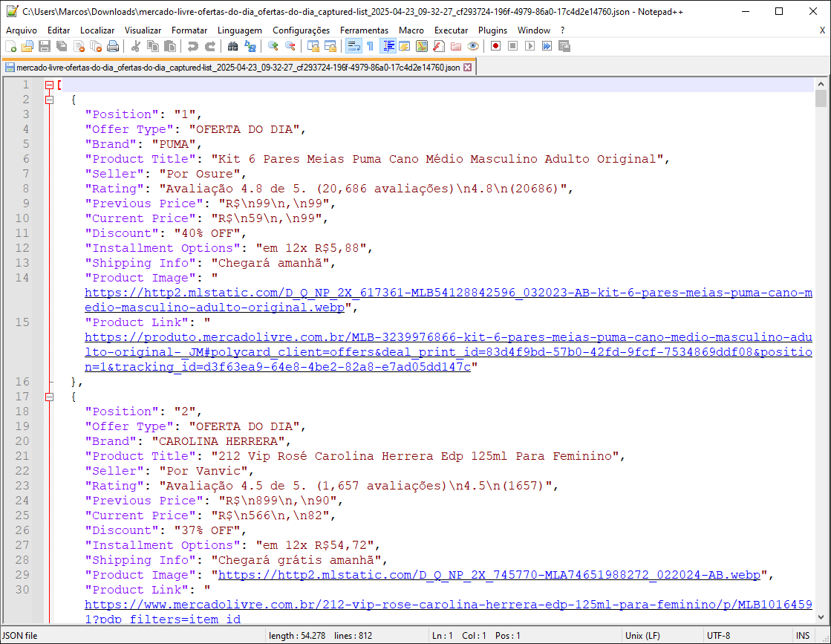Close the JSON tab with its red X
This screenshot has height=644, width=831.
click(467, 68)
